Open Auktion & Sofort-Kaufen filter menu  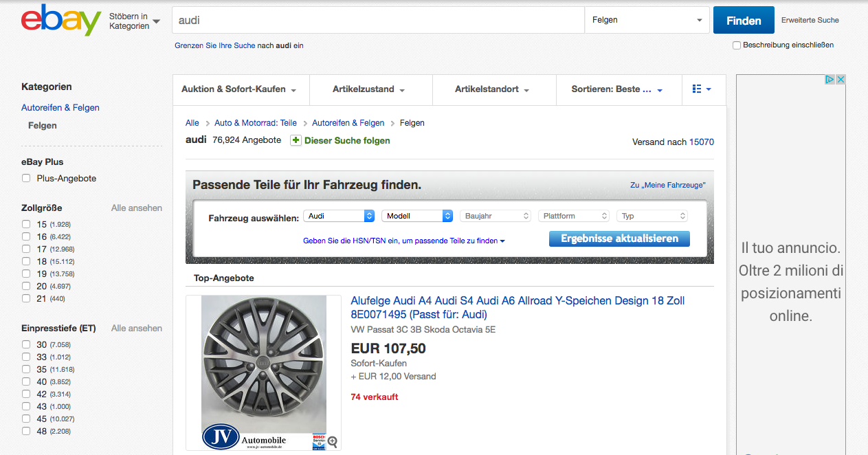[x=239, y=89]
